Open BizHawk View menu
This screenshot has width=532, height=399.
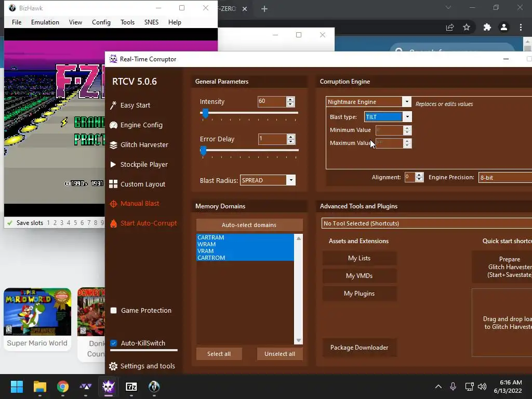(x=75, y=22)
